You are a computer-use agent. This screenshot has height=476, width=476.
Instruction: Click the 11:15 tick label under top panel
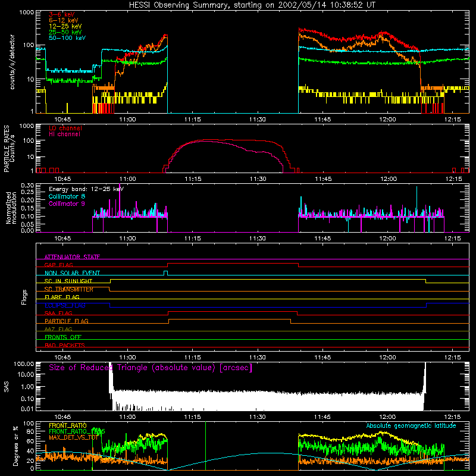tap(192, 120)
